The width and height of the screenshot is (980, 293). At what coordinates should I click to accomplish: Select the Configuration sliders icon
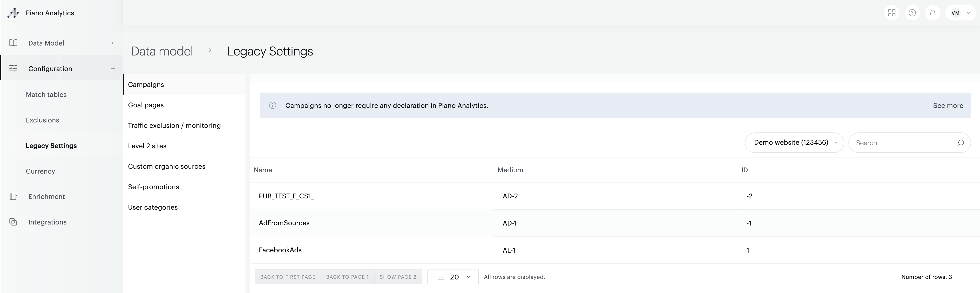[13, 68]
